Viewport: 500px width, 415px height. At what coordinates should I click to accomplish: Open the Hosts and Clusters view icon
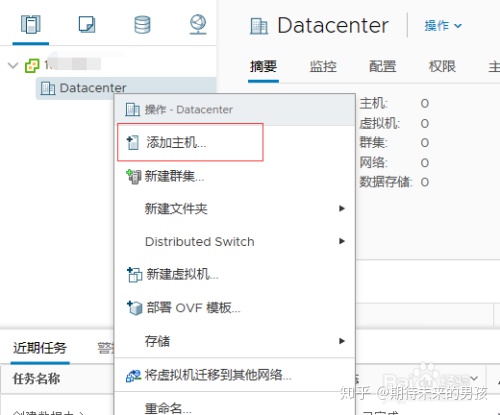[31, 24]
